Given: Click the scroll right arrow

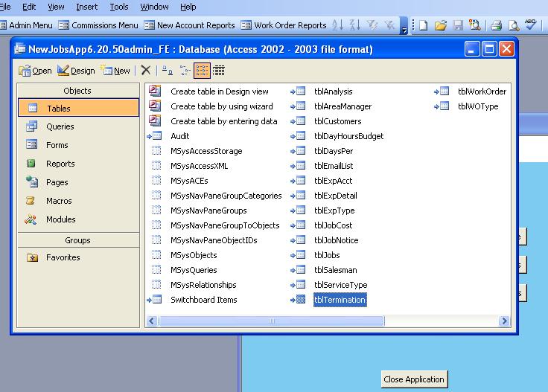Looking at the screenshot, I should pyautogui.click(x=504, y=321).
